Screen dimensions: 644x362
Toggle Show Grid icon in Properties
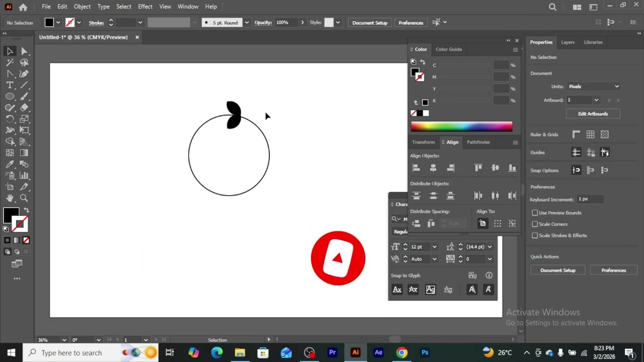coord(590,134)
